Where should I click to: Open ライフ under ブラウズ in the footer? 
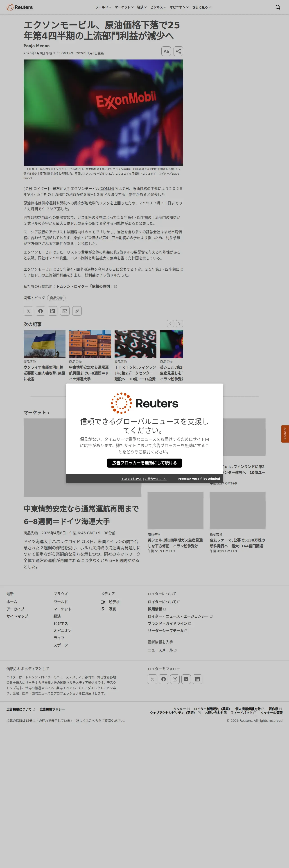tap(59, 638)
